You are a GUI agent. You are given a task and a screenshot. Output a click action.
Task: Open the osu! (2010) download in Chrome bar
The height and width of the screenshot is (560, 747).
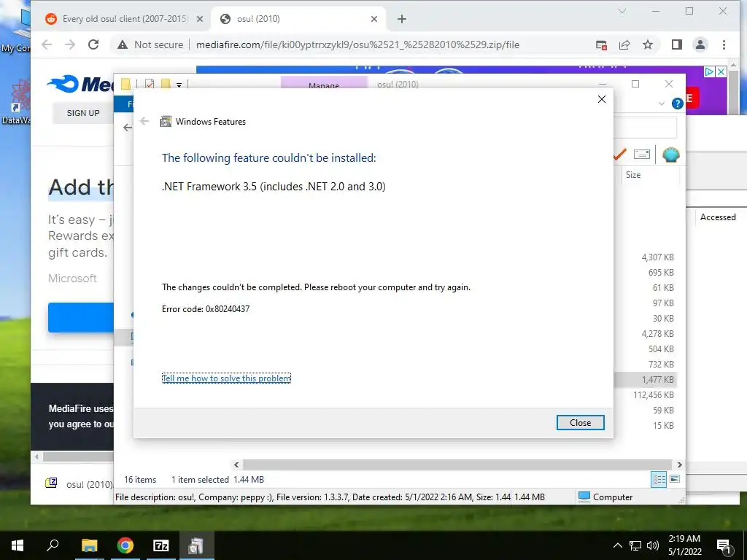80,484
